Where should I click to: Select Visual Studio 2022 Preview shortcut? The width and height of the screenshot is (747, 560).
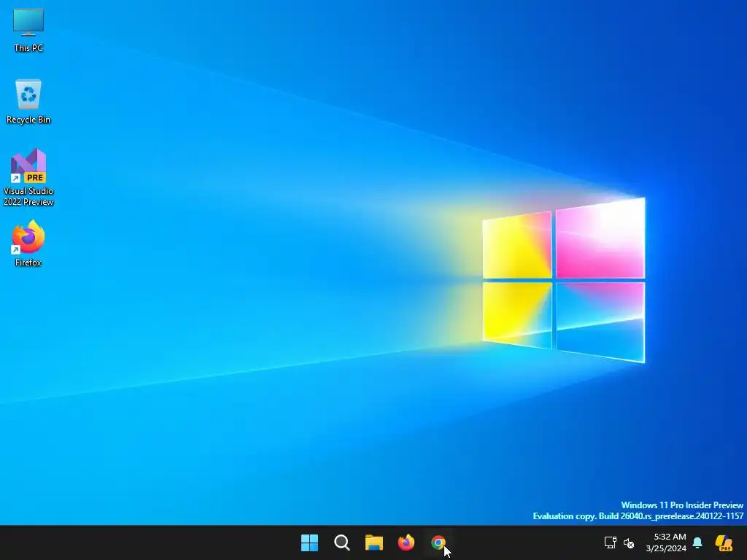click(x=28, y=177)
